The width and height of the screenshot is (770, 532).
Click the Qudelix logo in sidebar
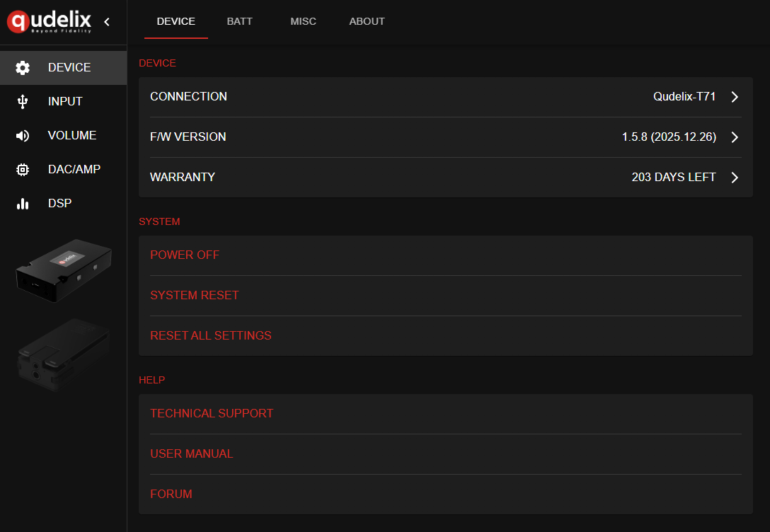click(50, 21)
